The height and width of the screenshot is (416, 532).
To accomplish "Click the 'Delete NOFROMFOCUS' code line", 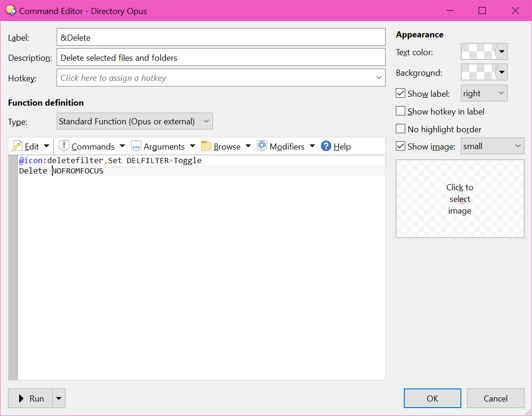I will point(61,171).
